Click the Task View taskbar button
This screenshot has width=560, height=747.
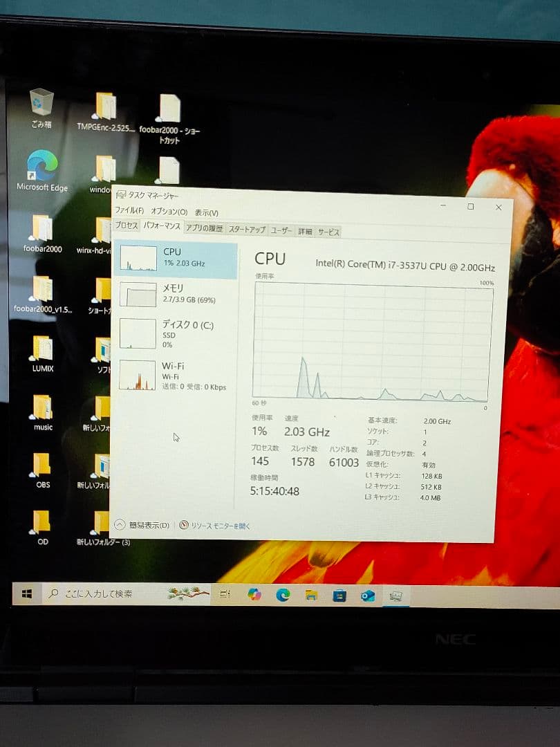tap(225, 594)
